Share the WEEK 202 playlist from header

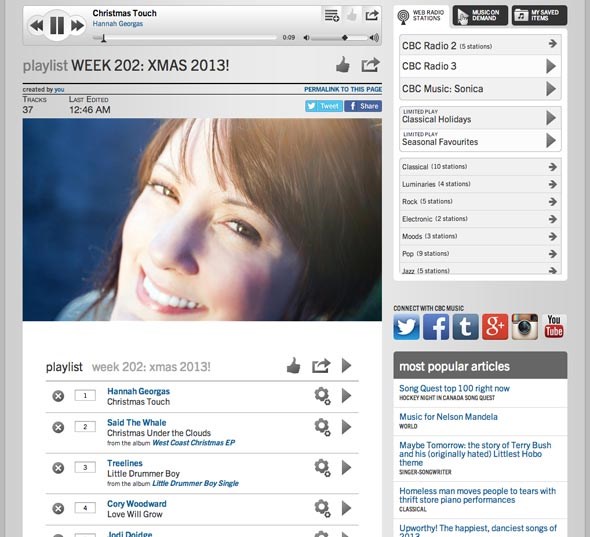(x=370, y=65)
